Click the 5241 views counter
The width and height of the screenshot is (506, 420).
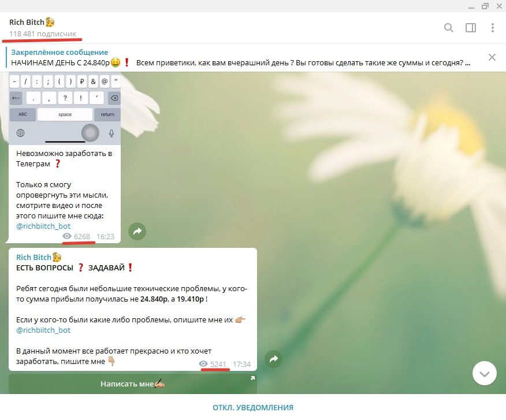(213, 364)
